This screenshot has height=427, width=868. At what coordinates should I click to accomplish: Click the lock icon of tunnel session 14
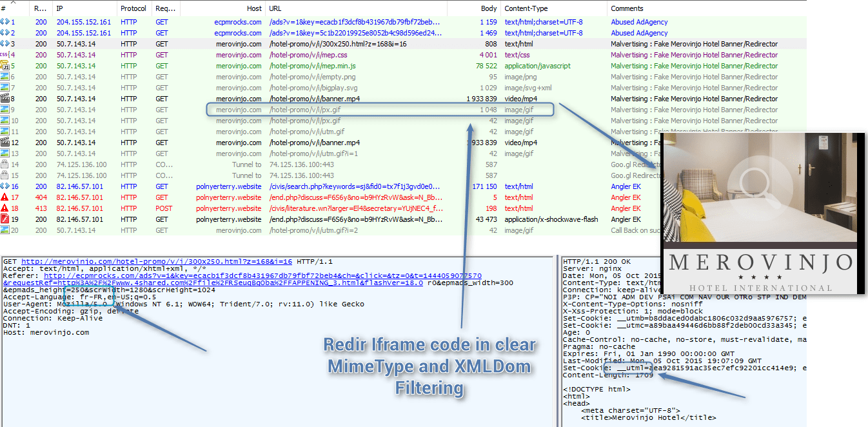(5, 164)
